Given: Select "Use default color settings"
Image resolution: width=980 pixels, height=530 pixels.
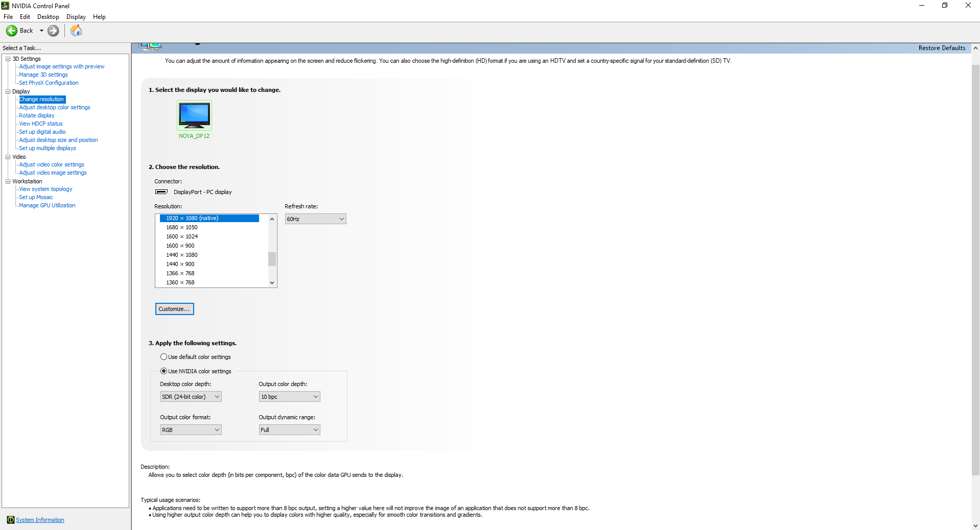Looking at the screenshot, I should [x=163, y=356].
